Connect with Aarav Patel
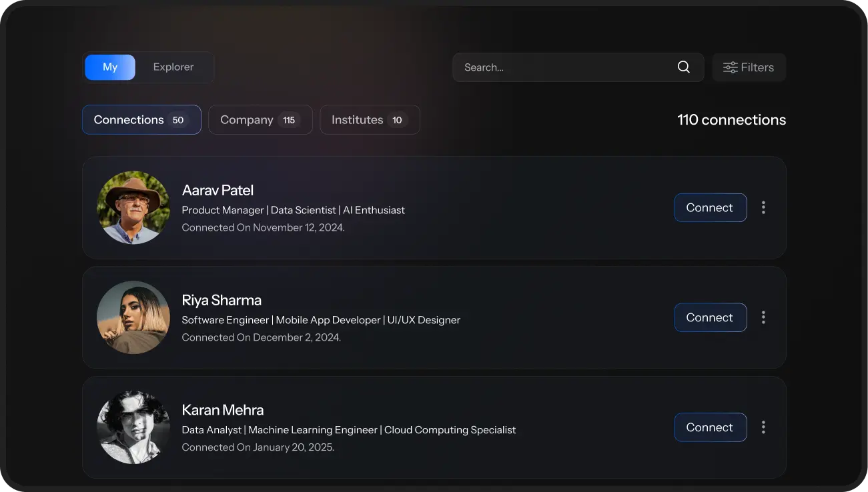Screen dimensions: 868x492 coord(710,207)
